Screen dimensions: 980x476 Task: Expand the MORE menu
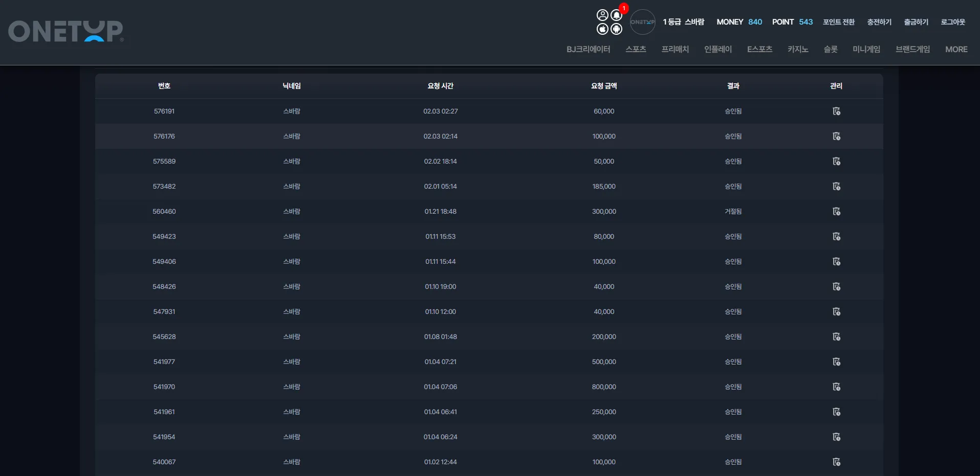[x=956, y=49]
